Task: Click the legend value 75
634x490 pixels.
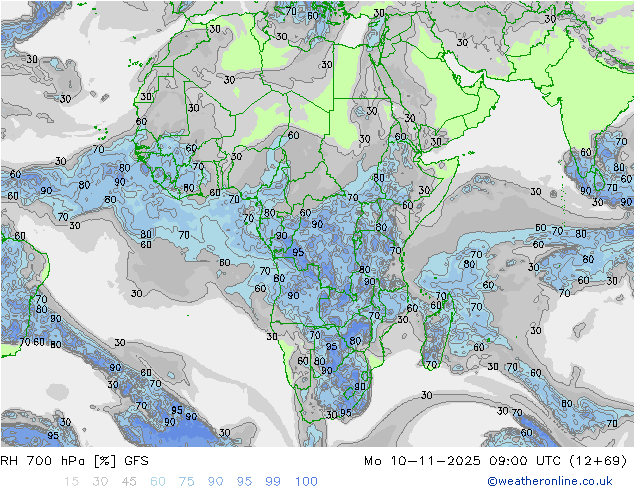Action: click(186, 482)
